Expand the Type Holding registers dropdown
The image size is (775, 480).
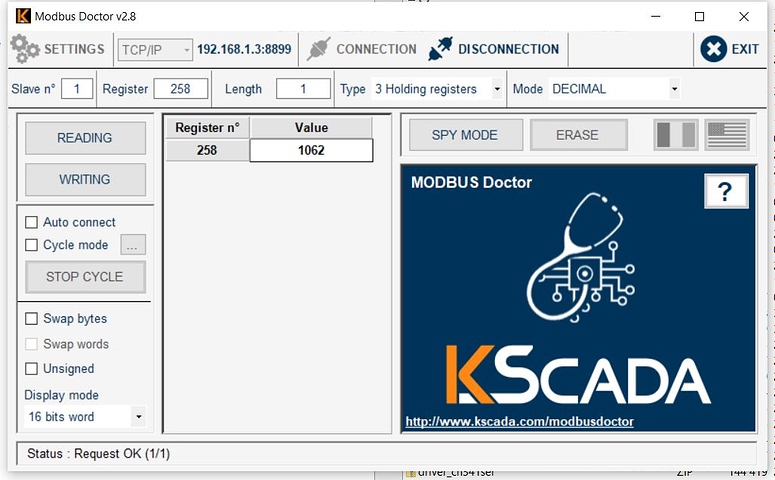[x=497, y=89]
